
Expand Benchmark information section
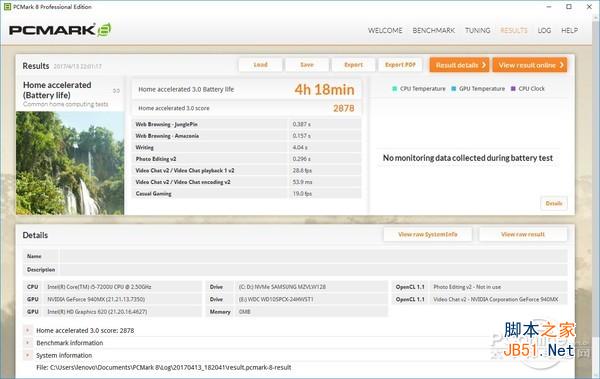28,343
